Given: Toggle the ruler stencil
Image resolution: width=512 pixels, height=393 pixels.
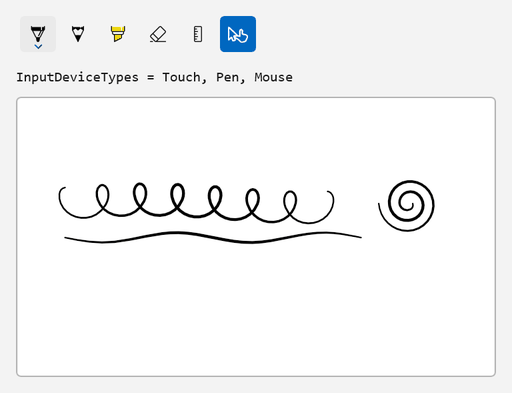Looking at the screenshot, I should pos(198,34).
